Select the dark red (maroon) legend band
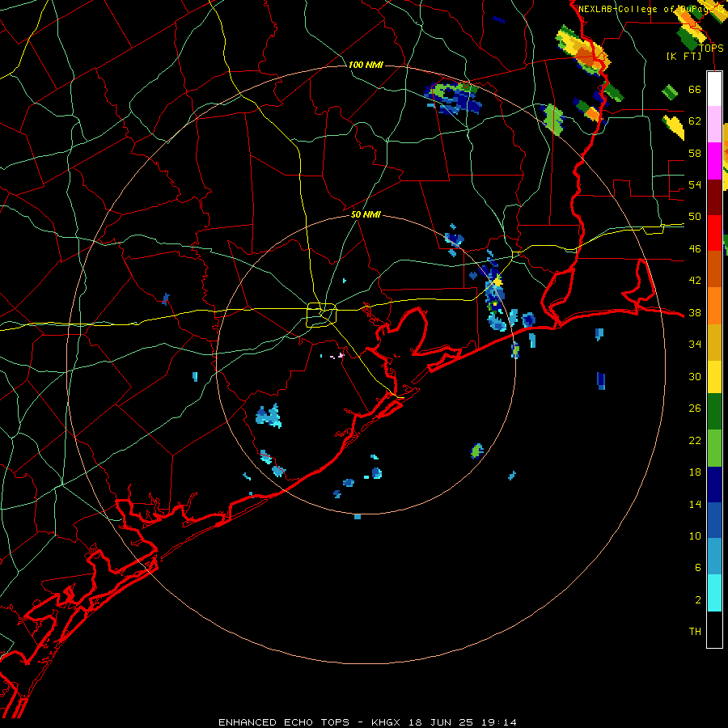 [x=714, y=197]
